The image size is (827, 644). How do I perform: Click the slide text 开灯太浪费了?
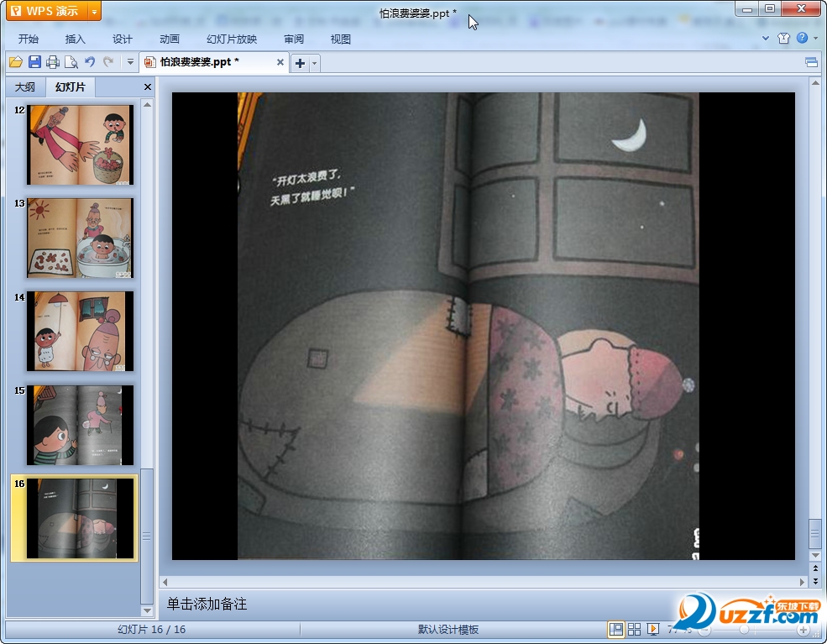point(307,178)
